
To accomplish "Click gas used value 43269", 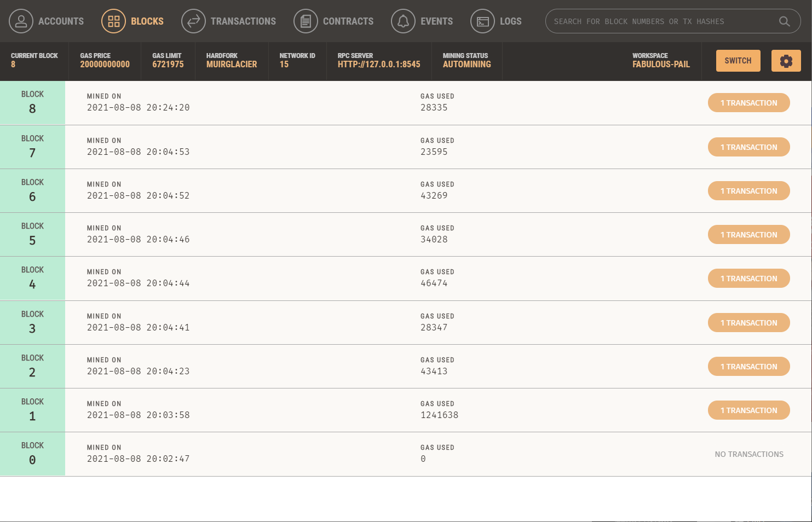I will pos(434,196).
